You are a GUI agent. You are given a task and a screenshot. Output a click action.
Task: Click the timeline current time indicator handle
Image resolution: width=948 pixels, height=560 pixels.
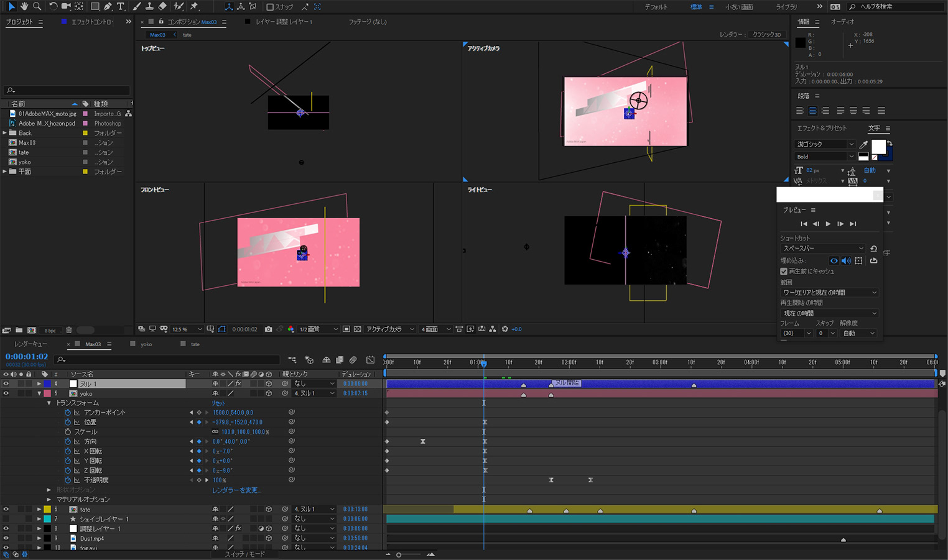pyautogui.click(x=483, y=363)
